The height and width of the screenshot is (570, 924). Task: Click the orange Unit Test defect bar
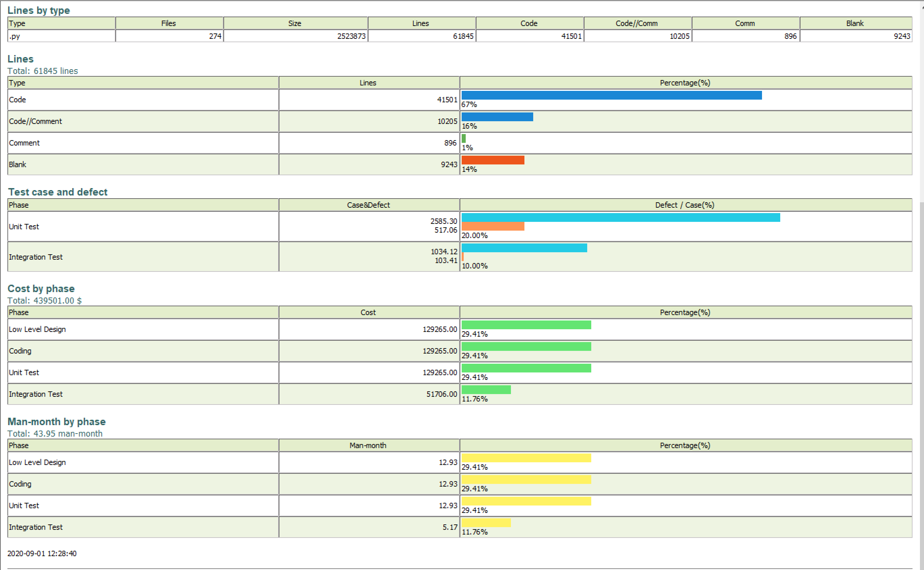492,226
